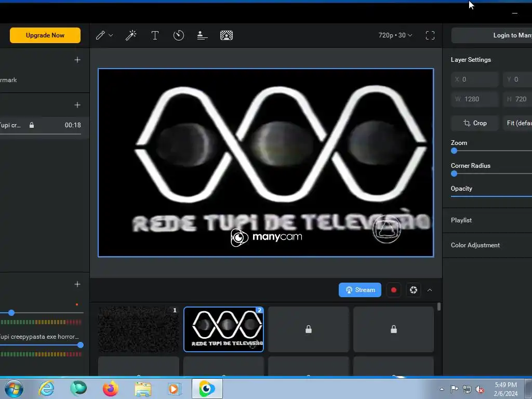Toggle fullscreen preview
The height and width of the screenshot is (399, 532).
[x=430, y=35]
